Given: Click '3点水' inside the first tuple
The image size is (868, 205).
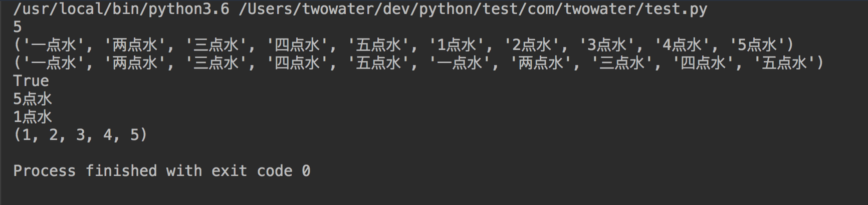Looking at the screenshot, I should (606, 45).
